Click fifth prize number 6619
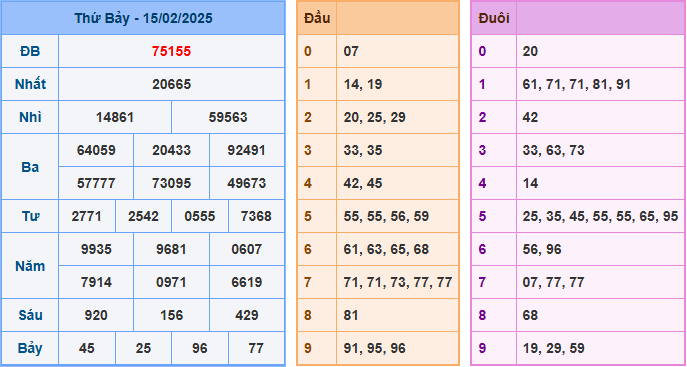 tap(247, 282)
